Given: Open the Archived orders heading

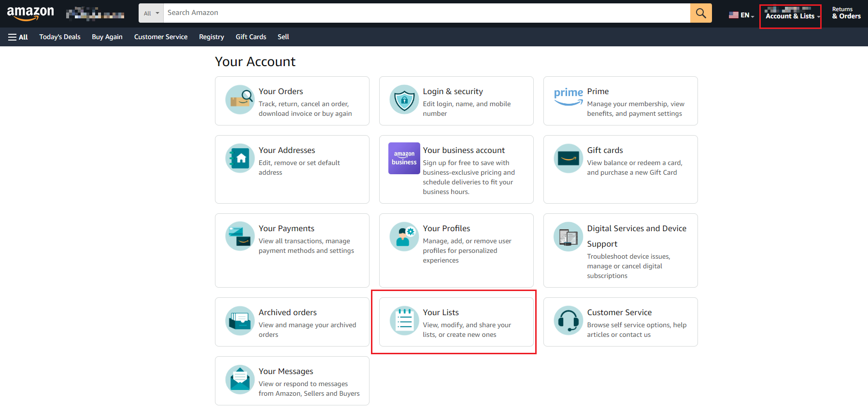Looking at the screenshot, I should pyautogui.click(x=288, y=312).
